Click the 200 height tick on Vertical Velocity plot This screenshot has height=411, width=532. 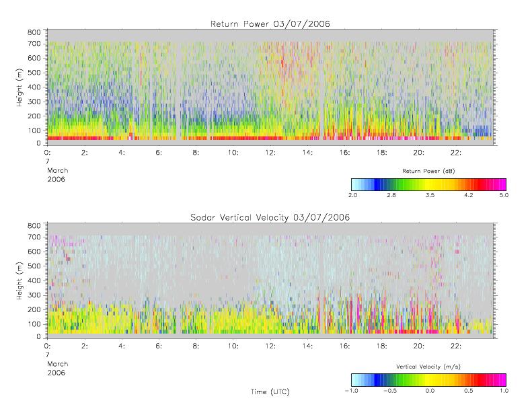click(34, 309)
